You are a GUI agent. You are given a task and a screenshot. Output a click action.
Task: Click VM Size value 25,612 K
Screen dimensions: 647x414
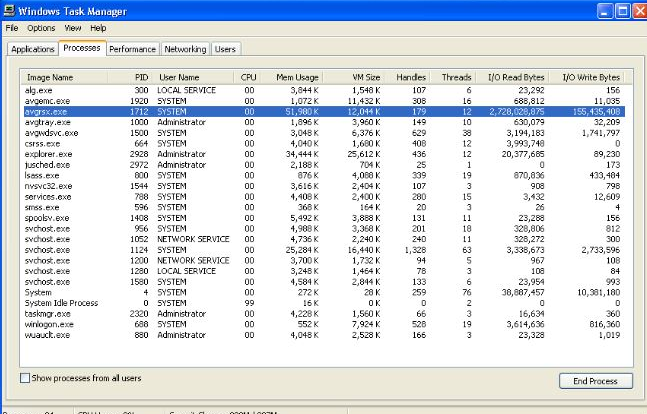364,154
